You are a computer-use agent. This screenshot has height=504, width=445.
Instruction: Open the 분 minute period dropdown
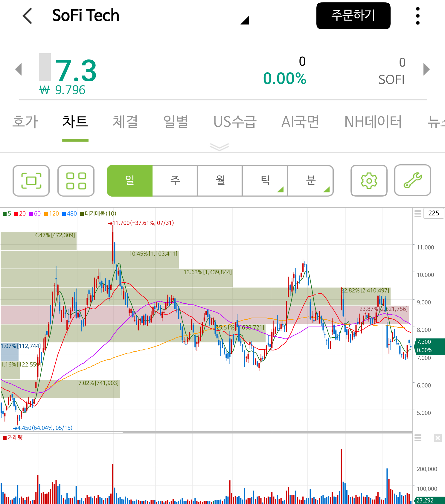click(311, 181)
